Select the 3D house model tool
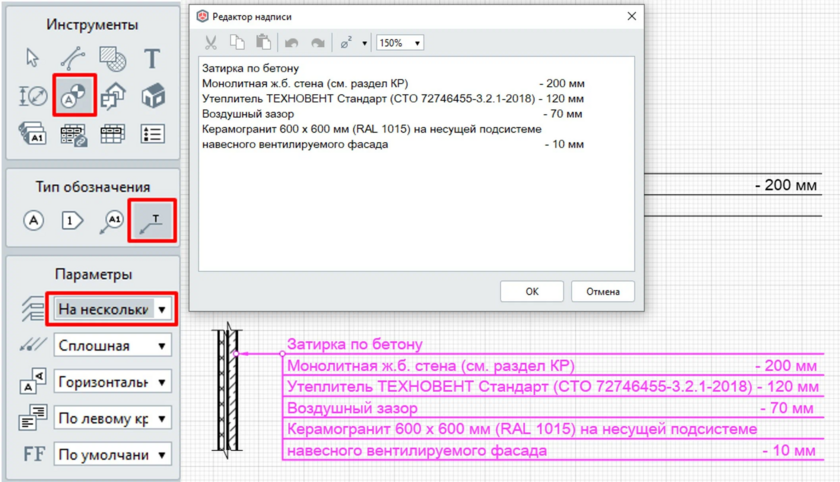The height and width of the screenshot is (482, 840). pyautogui.click(x=152, y=96)
